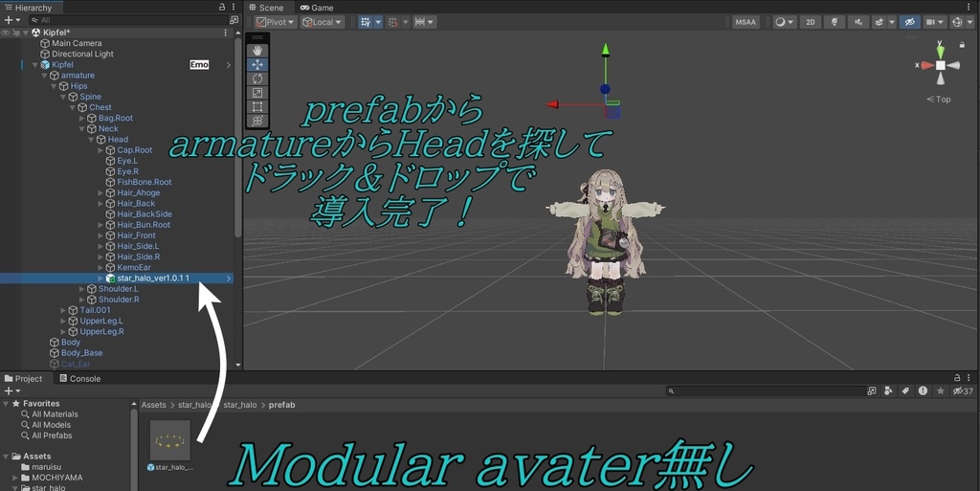Image resolution: width=980 pixels, height=491 pixels.
Task: Click the Project search field
Action: [767, 391]
